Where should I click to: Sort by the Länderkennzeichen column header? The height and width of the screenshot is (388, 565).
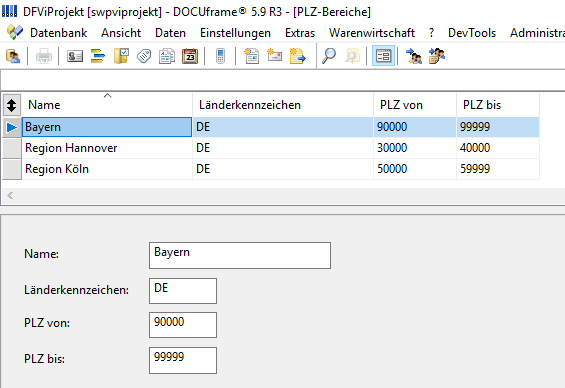pyautogui.click(x=283, y=105)
